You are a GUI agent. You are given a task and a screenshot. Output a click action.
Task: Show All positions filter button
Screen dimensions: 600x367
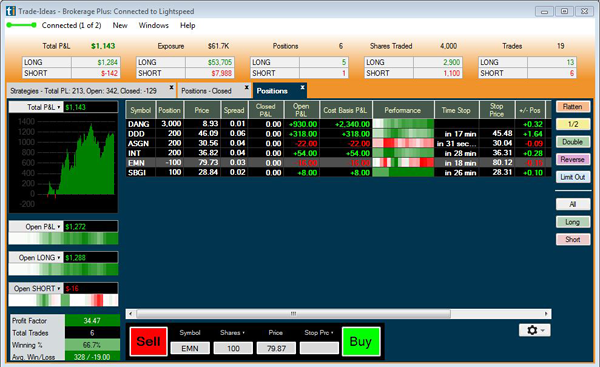pos(573,204)
